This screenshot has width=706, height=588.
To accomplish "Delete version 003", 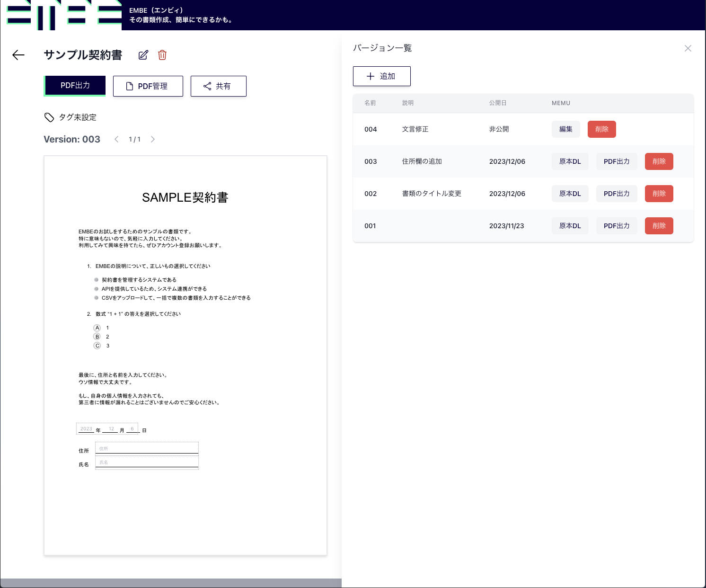I will click(x=659, y=161).
